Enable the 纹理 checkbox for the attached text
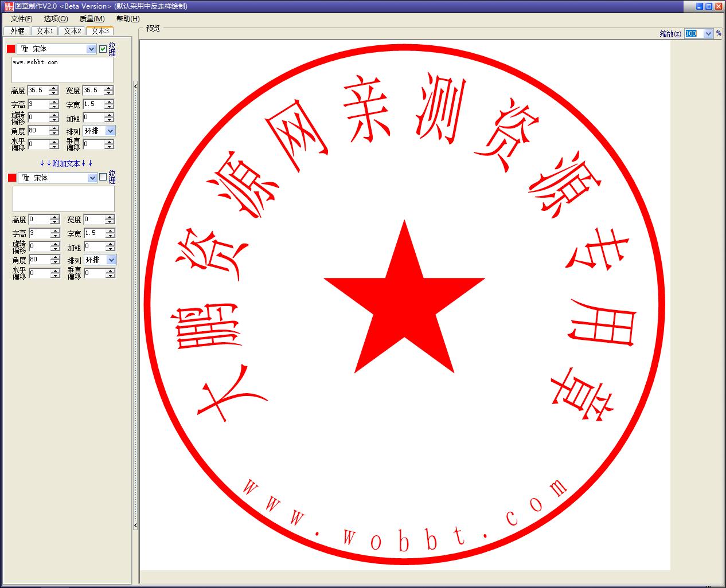 103,178
